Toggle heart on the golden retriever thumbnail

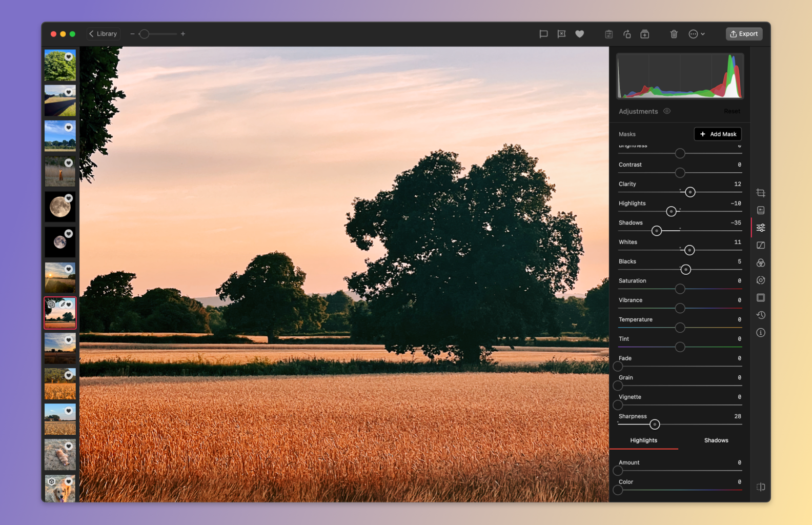click(x=69, y=481)
